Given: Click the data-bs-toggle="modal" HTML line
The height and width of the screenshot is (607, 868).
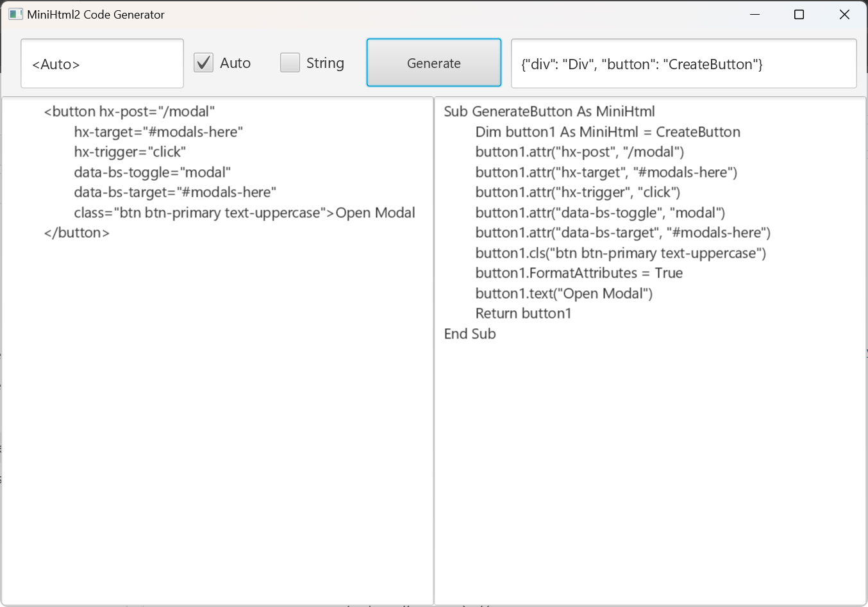Looking at the screenshot, I should click(152, 172).
